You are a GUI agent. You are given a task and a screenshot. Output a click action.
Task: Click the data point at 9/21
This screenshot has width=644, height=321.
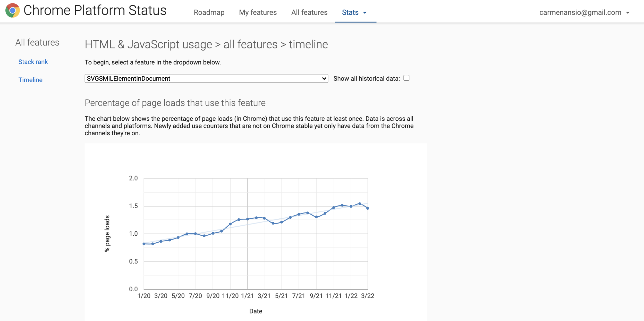[316, 217]
